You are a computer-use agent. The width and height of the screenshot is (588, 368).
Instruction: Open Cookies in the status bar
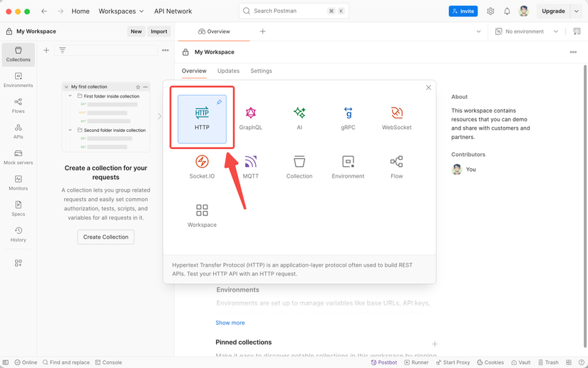coord(490,362)
